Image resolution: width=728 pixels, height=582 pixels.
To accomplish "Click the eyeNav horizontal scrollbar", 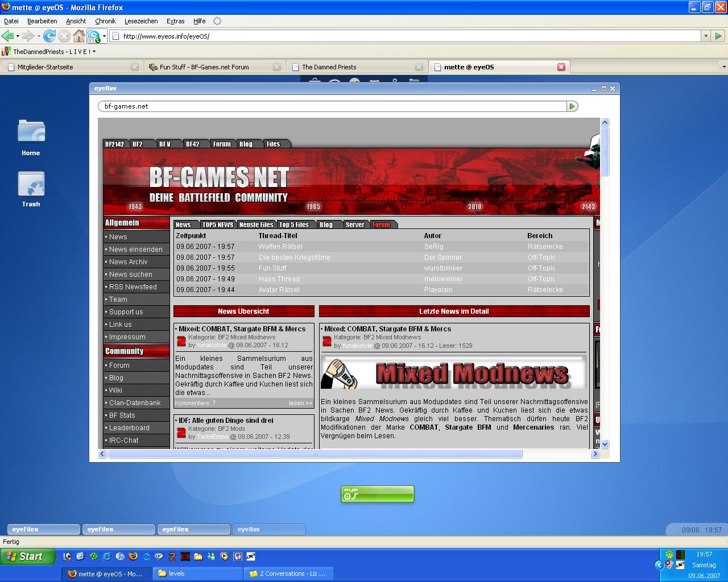I will click(315, 454).
